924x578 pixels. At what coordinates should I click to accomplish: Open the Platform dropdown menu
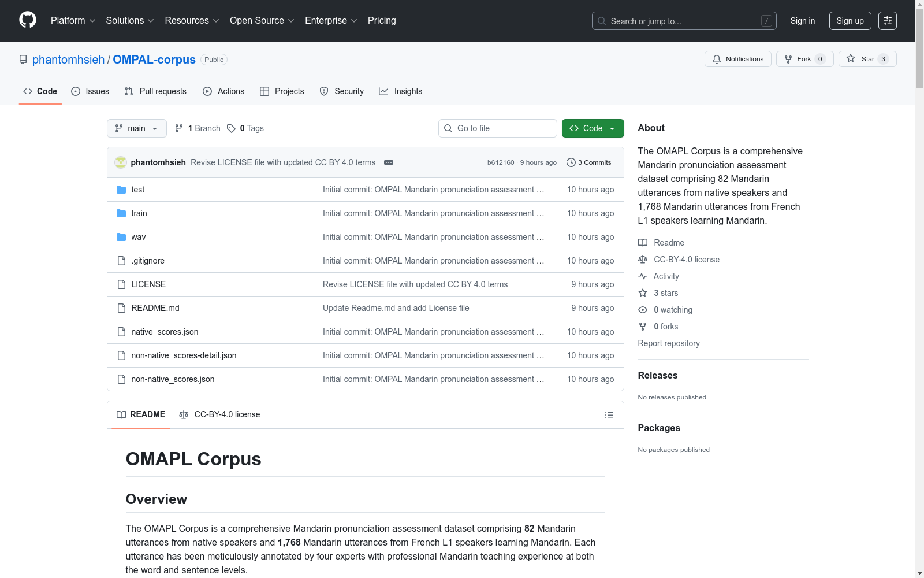(73, 21)
